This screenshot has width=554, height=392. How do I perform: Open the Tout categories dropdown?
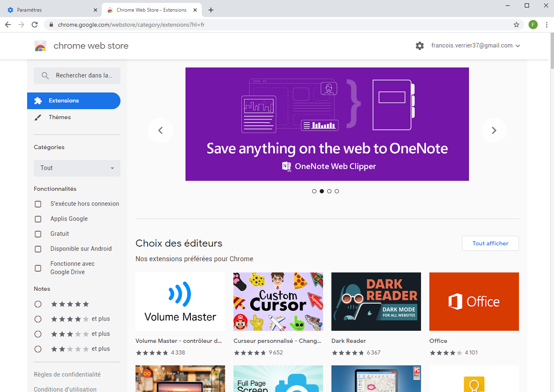77,168
